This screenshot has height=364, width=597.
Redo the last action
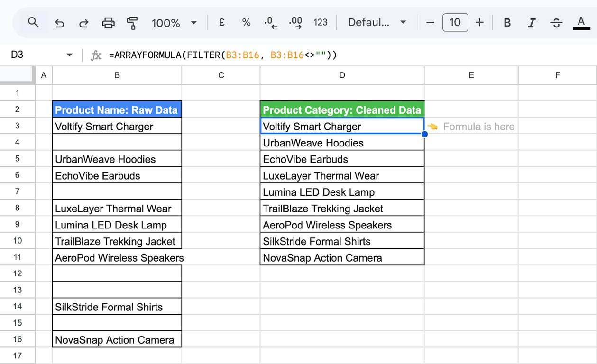83,23
